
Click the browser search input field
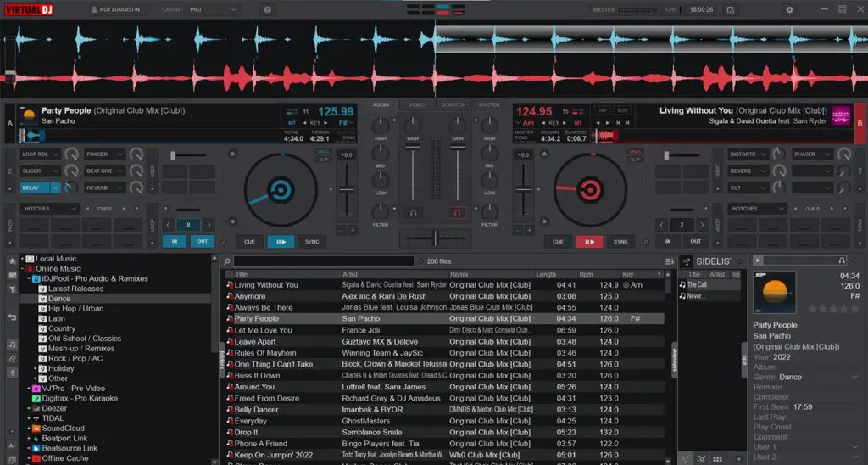coord(324,261)
